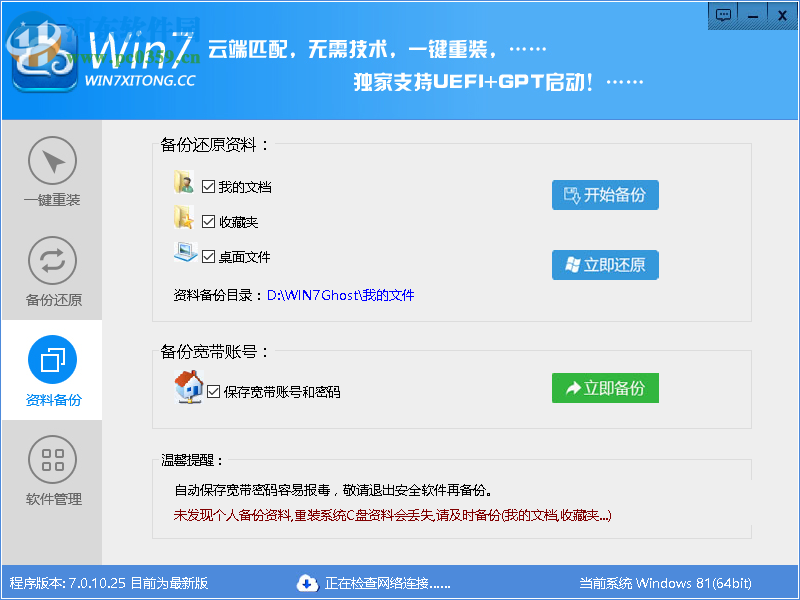The image size is (800, 600).
Task: Toggle the 收藏夹 checkbox off
Action: (x=207, y=221)
